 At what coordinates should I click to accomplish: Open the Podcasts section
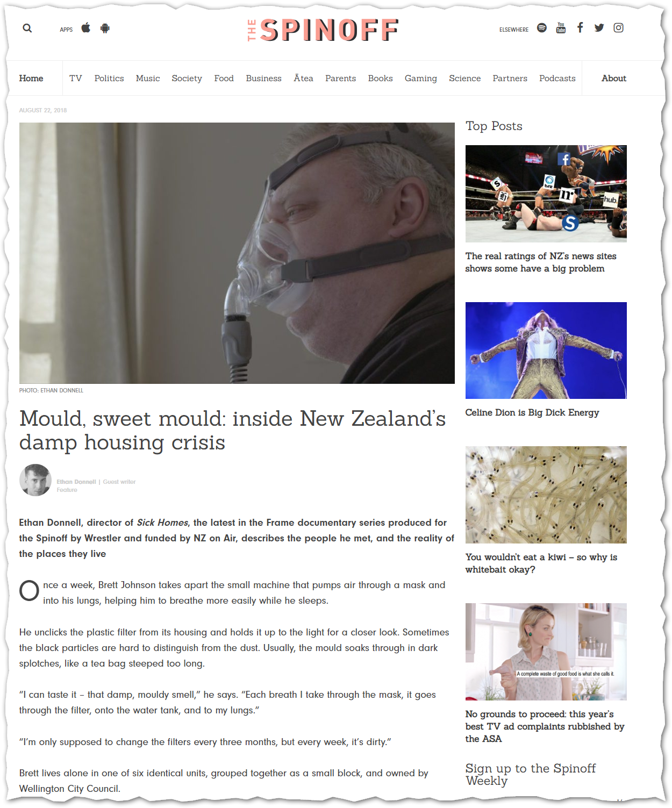tap(557, 78)
